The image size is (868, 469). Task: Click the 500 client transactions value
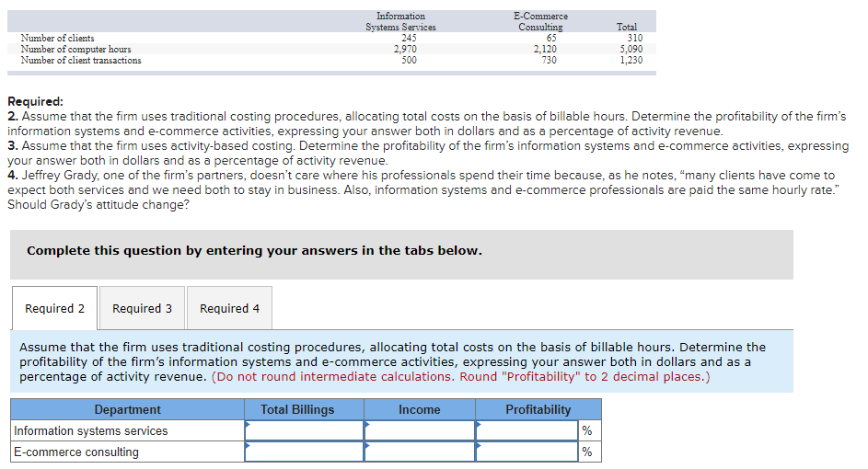point(409,61)
